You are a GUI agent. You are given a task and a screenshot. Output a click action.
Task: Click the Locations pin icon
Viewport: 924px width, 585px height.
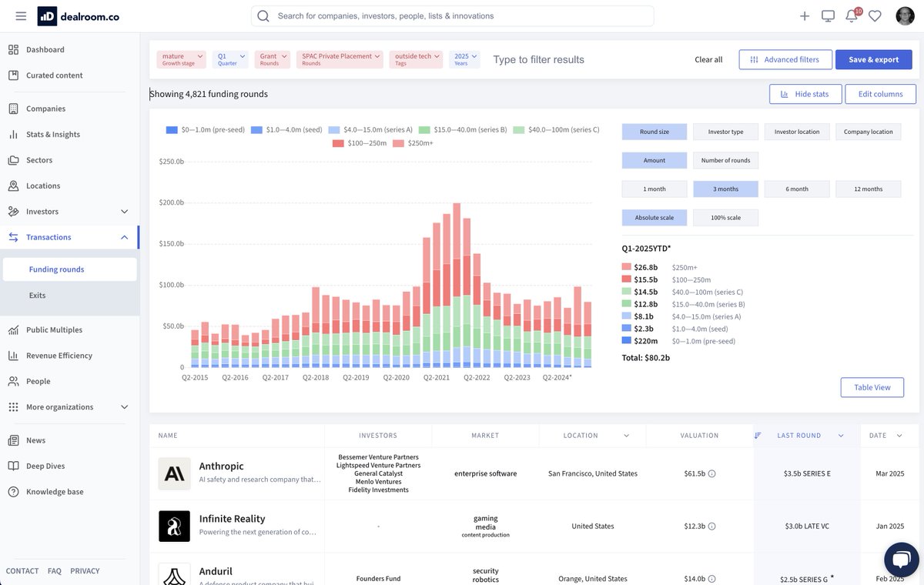[x=13, y=186]
